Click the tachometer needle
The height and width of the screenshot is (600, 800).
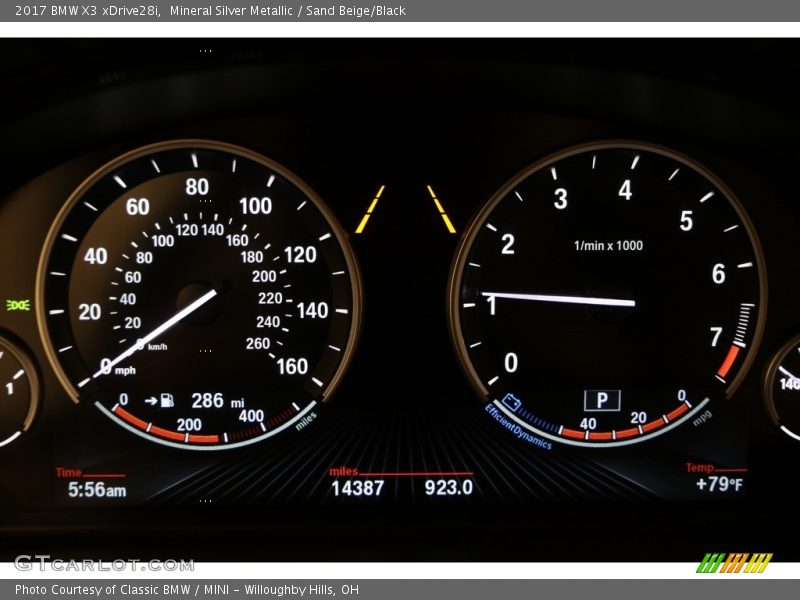coord(558,298)
